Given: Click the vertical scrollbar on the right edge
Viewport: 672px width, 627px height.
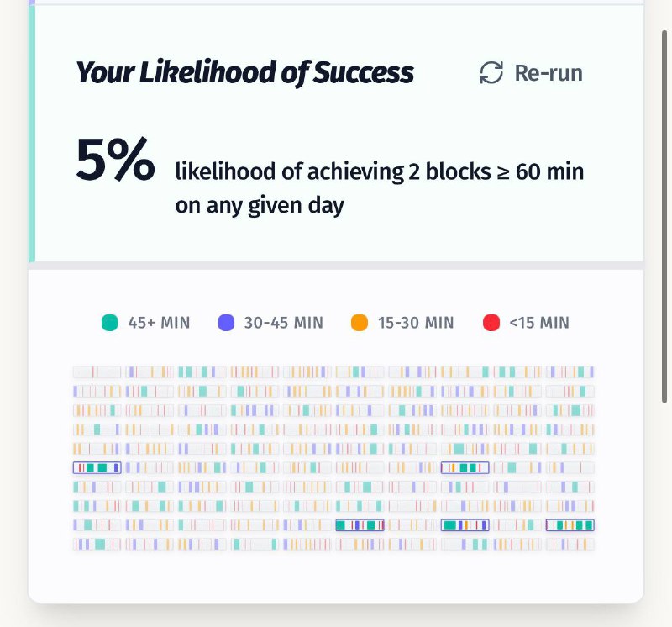Looking at the screenshot, I should click(x=665, y=126).
